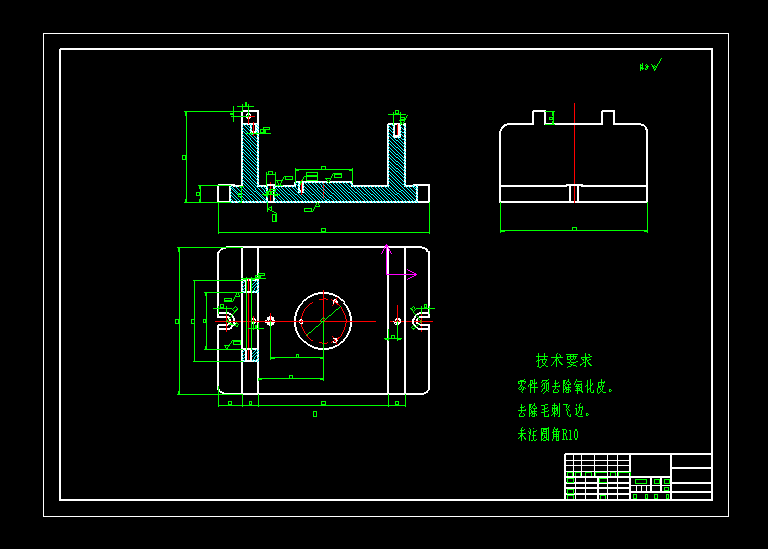Select the right hatched upright in the section view
Image resolution: width=768 pixels, height=549 pixels.
(x=396, y=154)
